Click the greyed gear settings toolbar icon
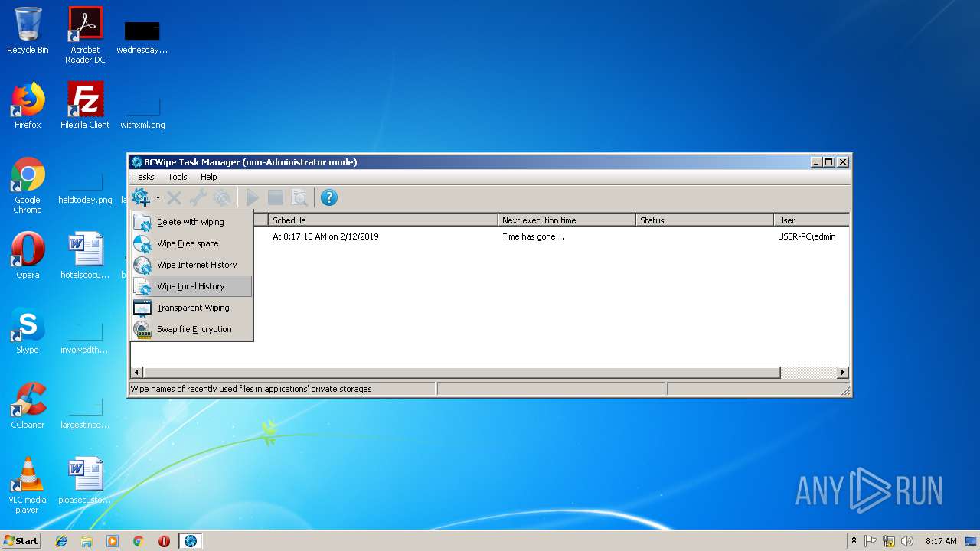980x551 pixels. point(222,198)
